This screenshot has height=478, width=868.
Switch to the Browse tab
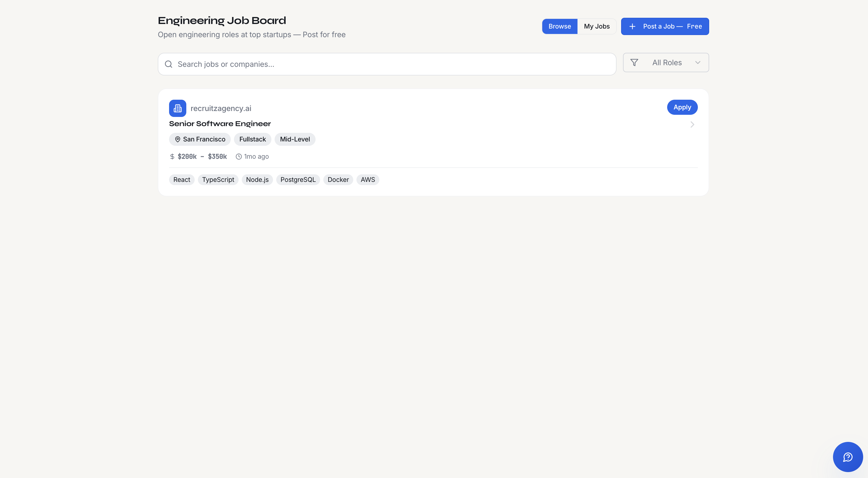560,26
